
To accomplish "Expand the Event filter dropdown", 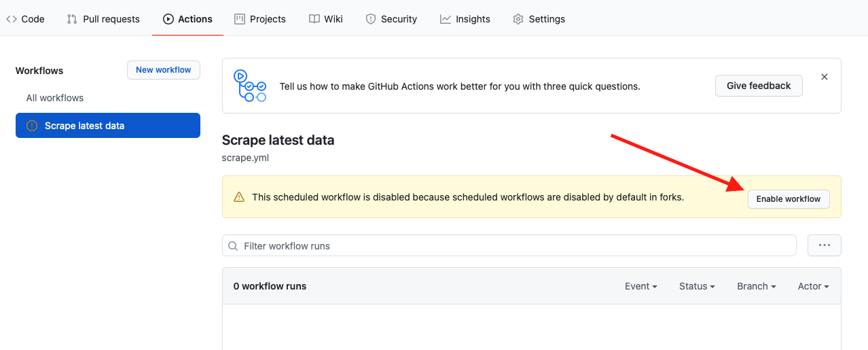I will 641,286.
